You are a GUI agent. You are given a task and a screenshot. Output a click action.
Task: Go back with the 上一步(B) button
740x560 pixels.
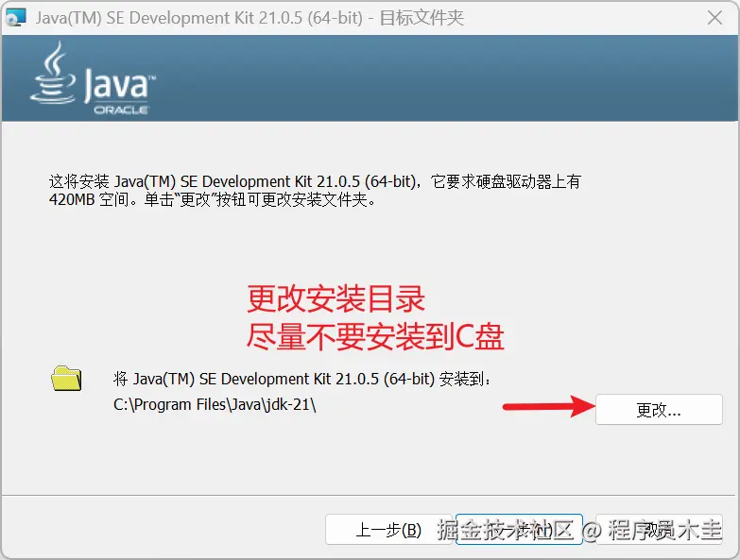point(388,530)
